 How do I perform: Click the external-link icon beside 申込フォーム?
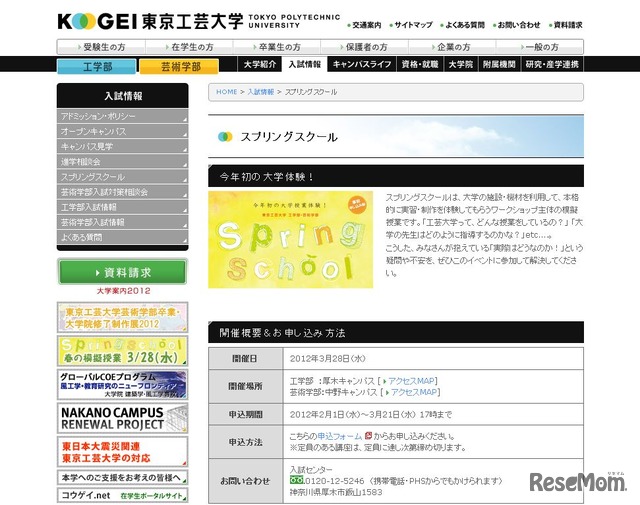[x=368, y=436]
